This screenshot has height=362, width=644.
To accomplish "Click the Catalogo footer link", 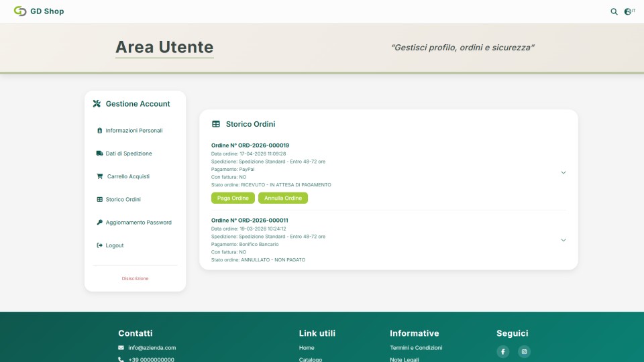I will click(311, 359).
